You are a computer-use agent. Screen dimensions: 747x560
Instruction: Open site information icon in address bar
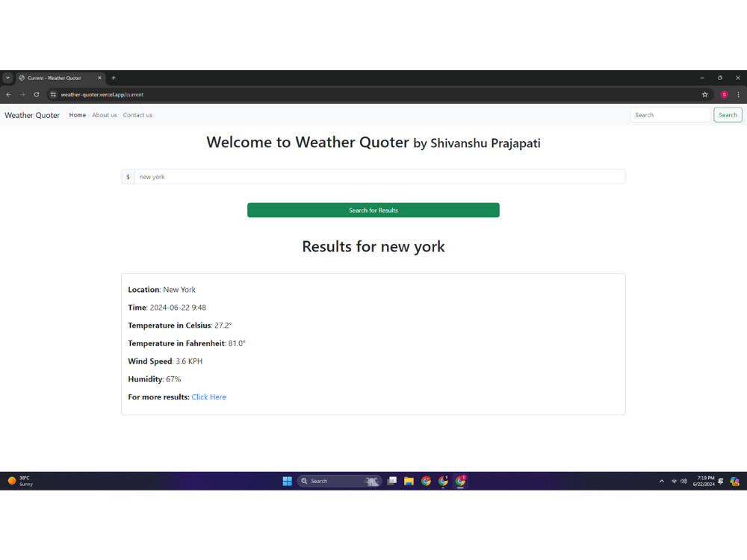coord(53,94)
